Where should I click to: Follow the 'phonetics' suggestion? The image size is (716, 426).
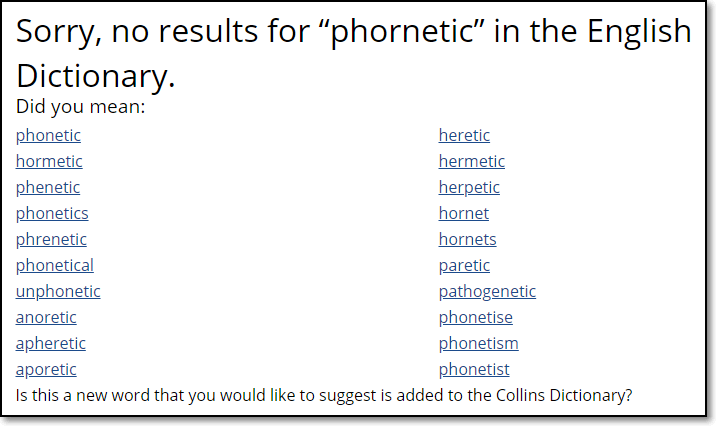[x=52, y=213]
